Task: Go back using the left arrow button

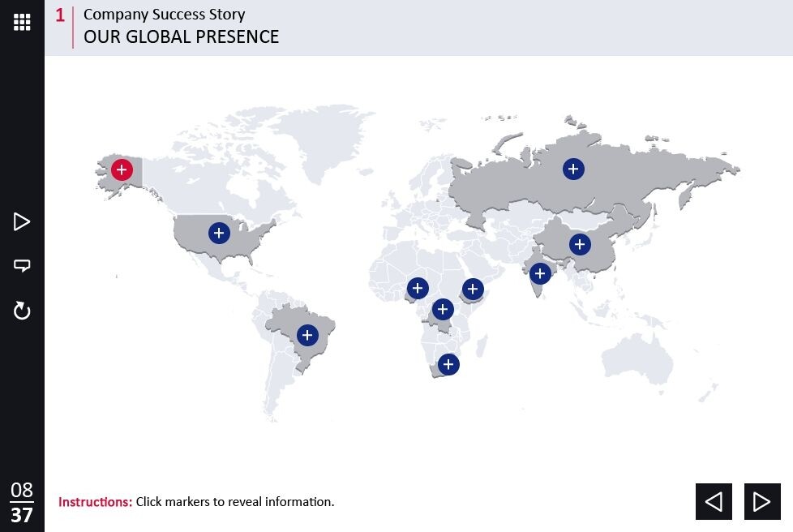Action: 714,502
